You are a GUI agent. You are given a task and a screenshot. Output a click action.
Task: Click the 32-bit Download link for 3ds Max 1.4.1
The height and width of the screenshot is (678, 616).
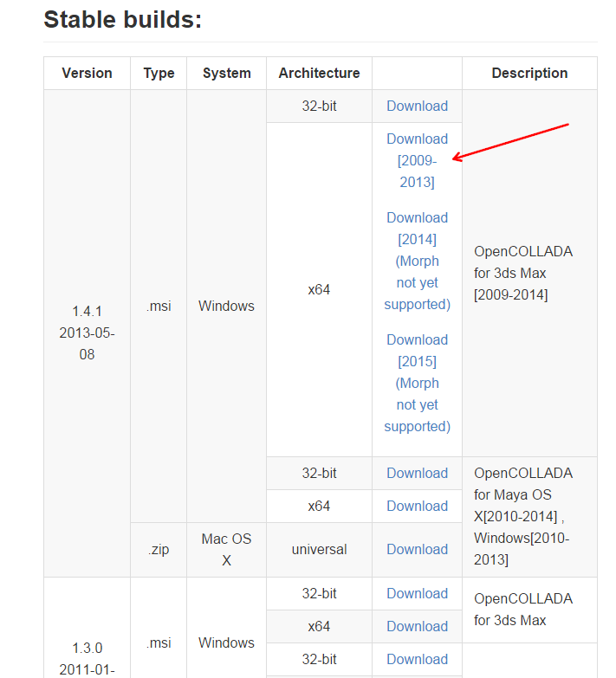[x=417, y=106]
